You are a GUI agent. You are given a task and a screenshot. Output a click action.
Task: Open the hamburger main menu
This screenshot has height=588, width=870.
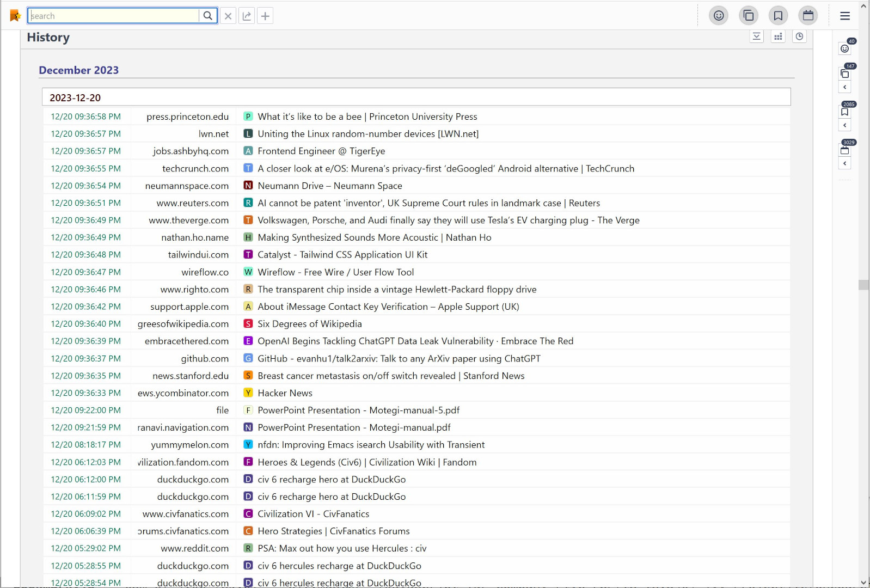coord(845,16)
